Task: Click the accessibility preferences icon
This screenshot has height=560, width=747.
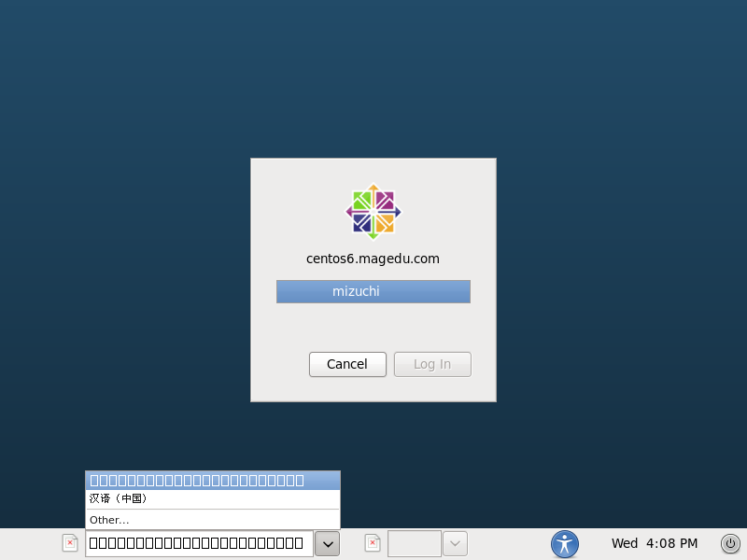Action: [x=565, y=544]
